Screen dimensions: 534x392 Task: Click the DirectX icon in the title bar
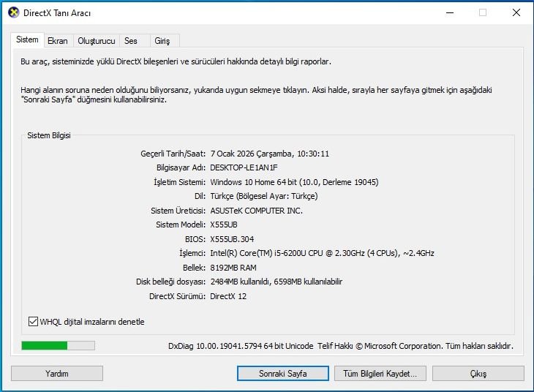click(x=12, y=12)
